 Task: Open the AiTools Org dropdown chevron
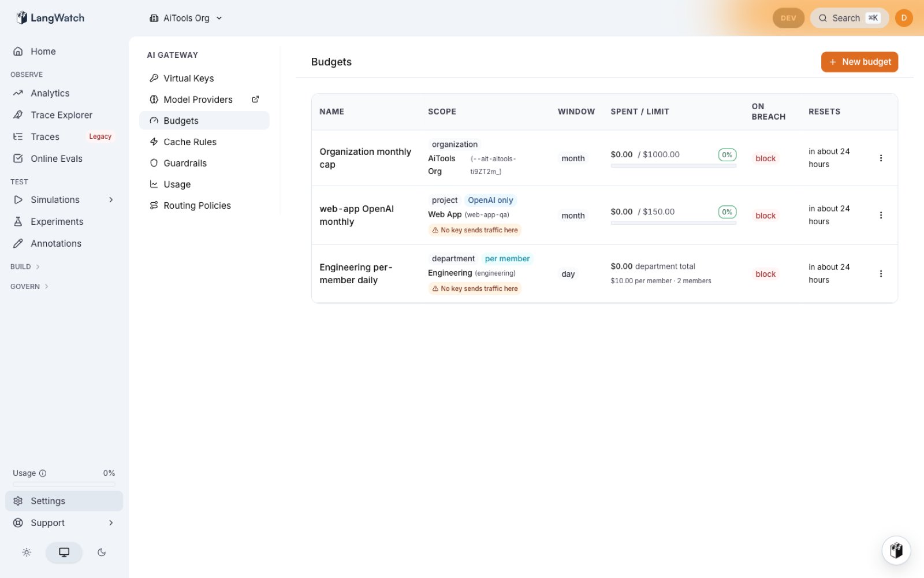pyautogui.click(x=219, y=18)
